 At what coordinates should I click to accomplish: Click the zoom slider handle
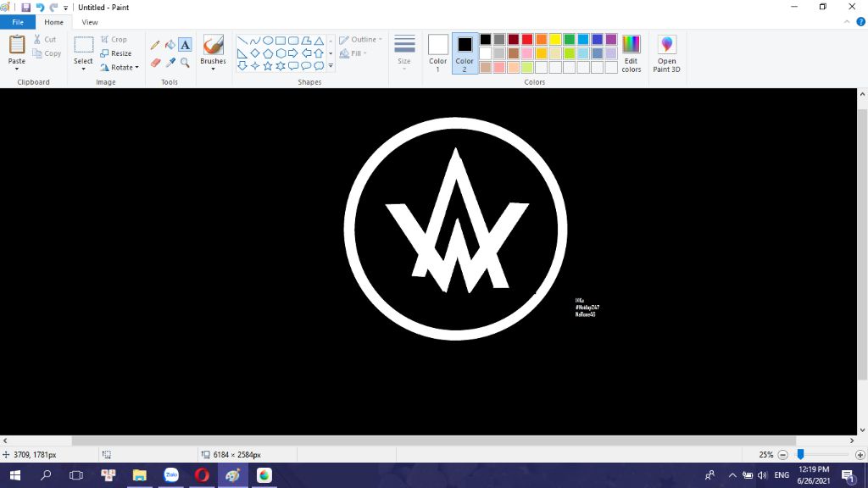[800, 454]
